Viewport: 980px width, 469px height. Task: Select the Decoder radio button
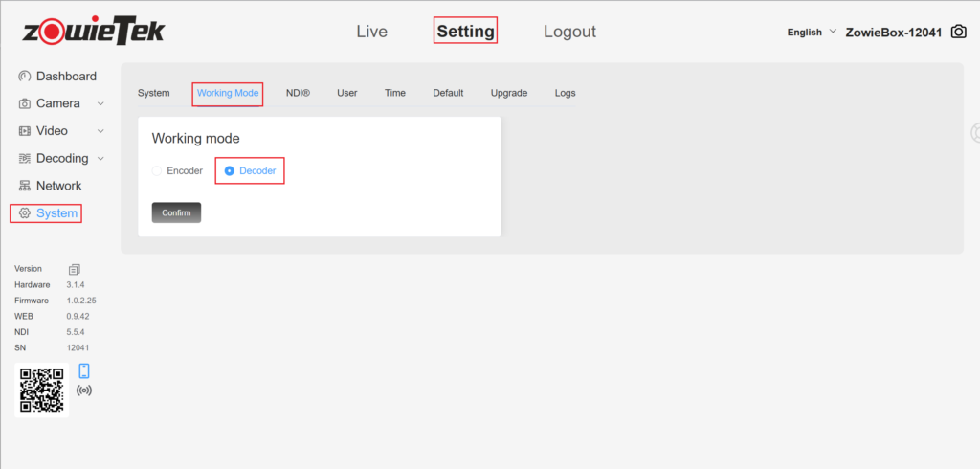point(230,171)
